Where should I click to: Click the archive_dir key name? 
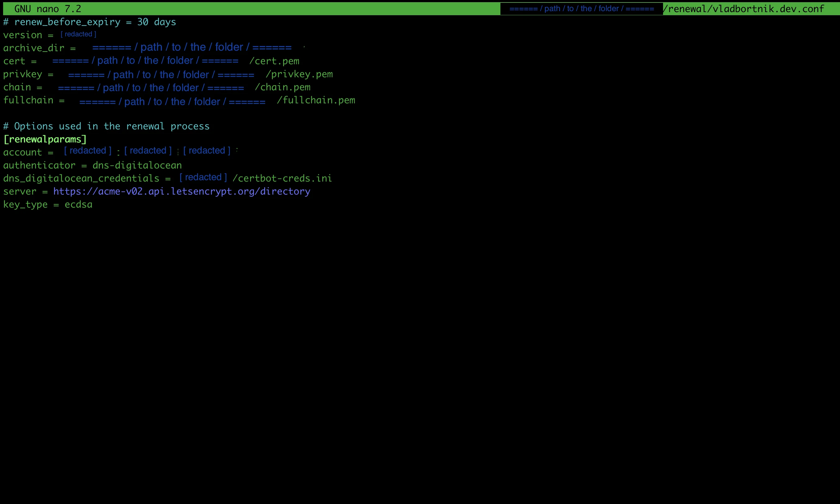coord(34,48)
